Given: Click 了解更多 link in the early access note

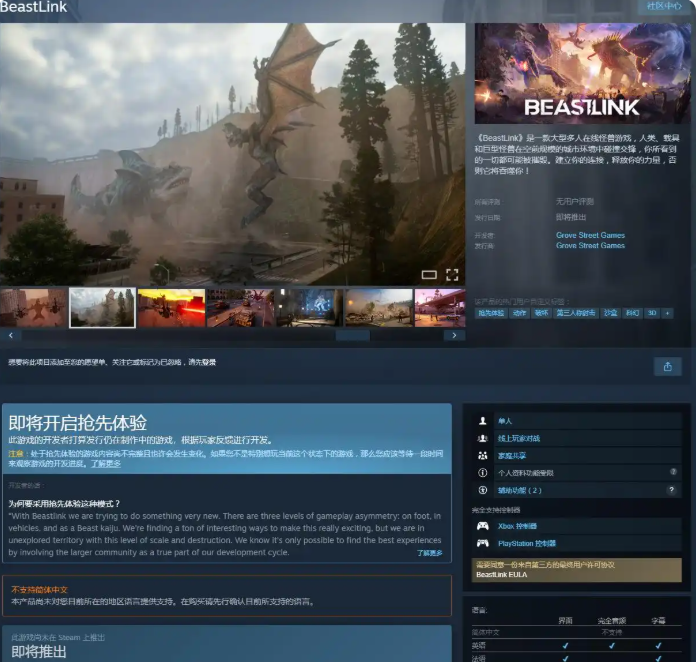Looking at the screenshot, I should tap(106, 464).
